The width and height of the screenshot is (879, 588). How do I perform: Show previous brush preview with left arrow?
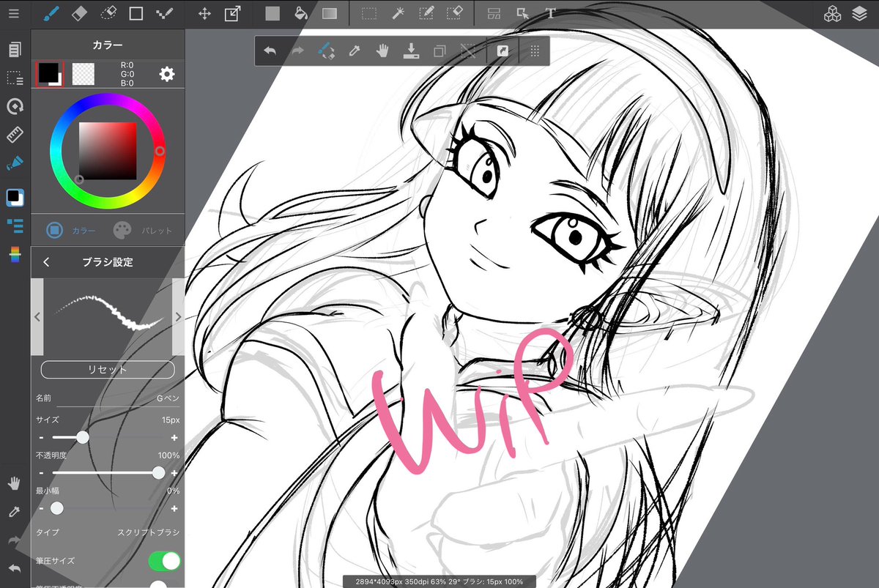point(37,317)
